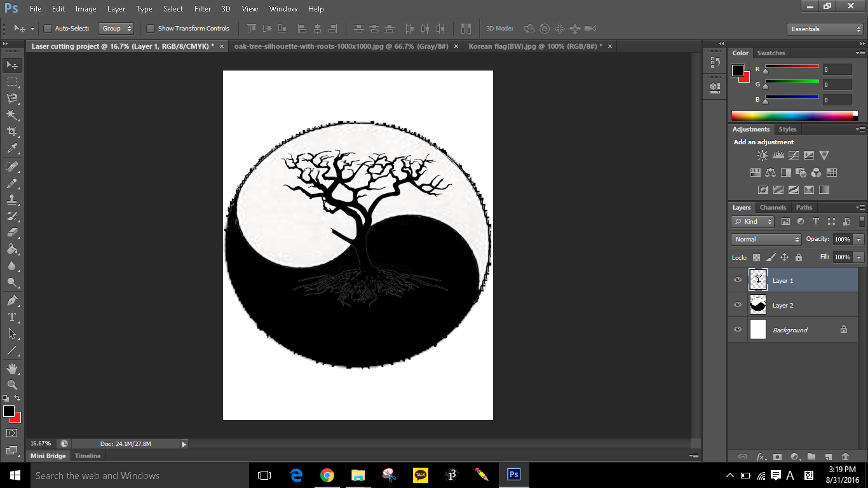Toggle lock image pixels brush icon
This screenshot has width=868, height=488.
pos(771,257)
